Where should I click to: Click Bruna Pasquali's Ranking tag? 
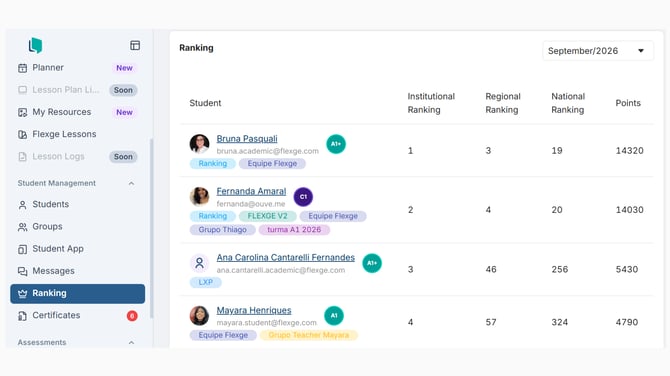(212, 164)
